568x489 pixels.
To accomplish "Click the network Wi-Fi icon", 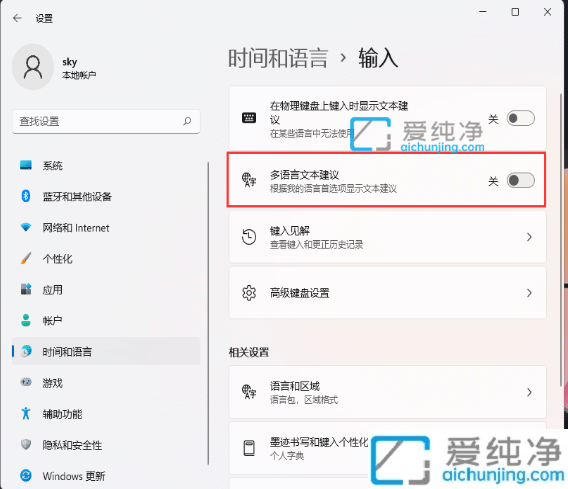I will (26, 227).
